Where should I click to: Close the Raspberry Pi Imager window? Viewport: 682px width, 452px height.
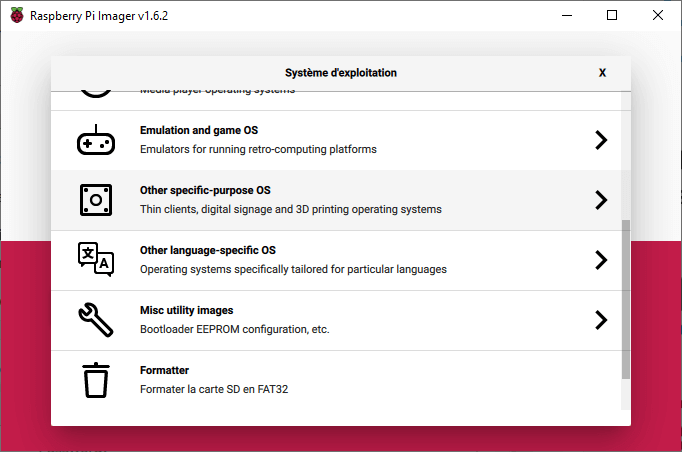pos(658,15)
